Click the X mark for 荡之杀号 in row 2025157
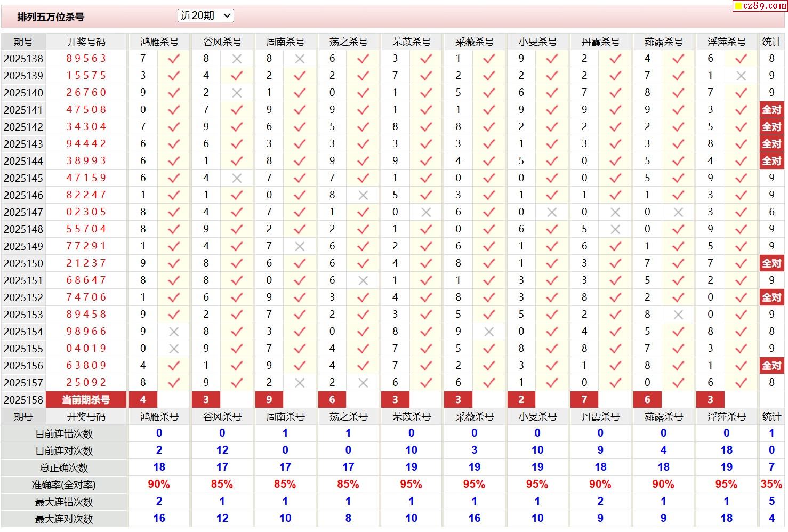788x532 pixels. pyautogui.click(x=363, y=383)
